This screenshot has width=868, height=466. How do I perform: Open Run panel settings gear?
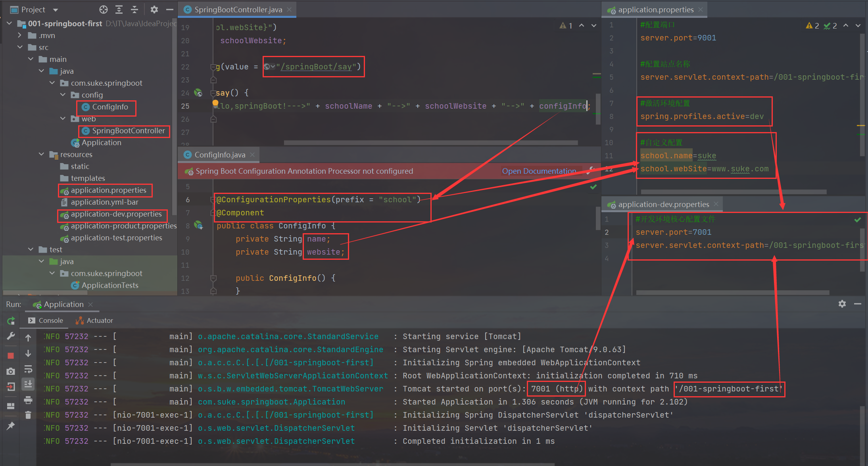(x=842, y=304)
